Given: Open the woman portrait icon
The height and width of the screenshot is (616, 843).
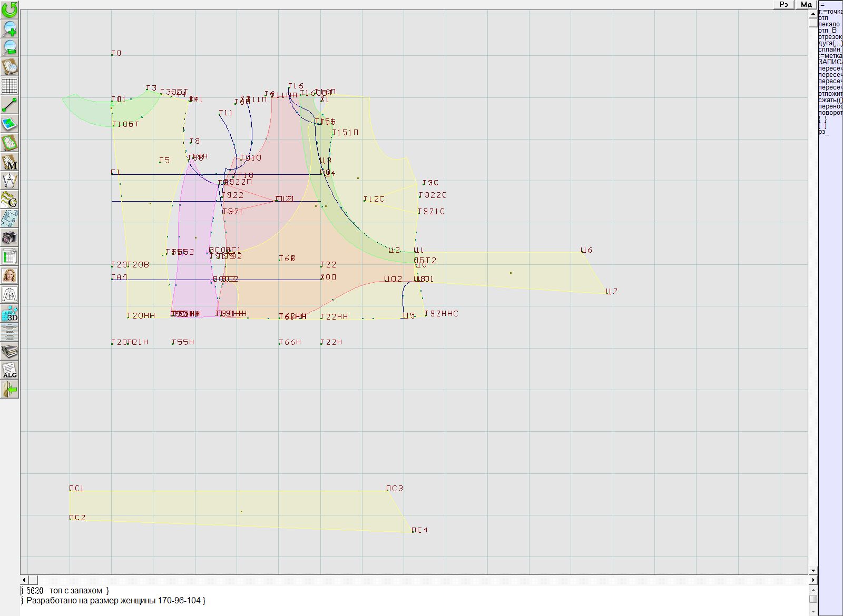Looking at the screenshot, I should point(9,276).
